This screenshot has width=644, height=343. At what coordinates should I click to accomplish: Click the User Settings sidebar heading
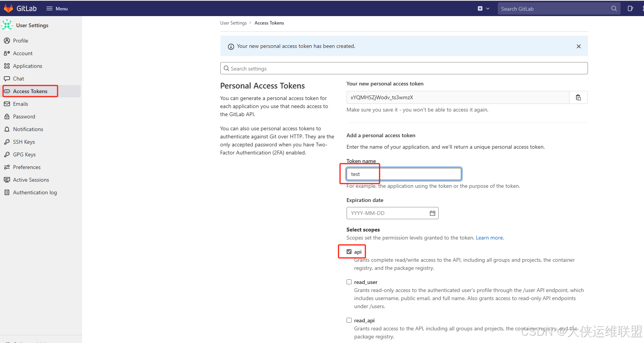tap(32, 25)
